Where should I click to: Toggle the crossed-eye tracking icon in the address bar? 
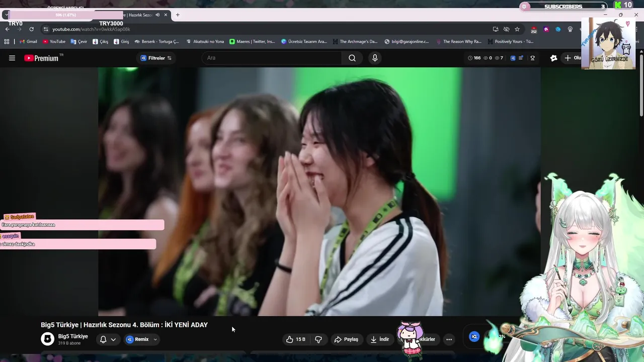point(506,29)
